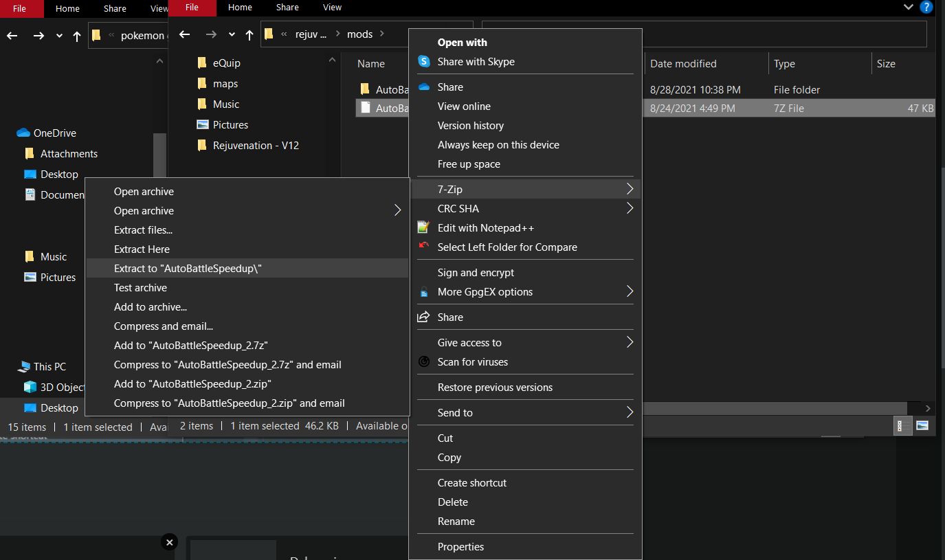
Task: Choose Add to "AutoBattleSpeedup_2.zip"
Action: (x=247, y=383)
